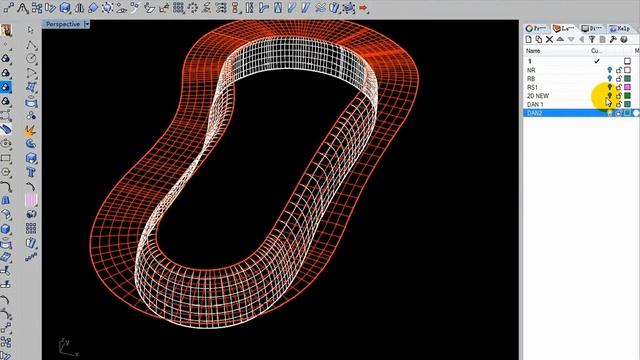
Task: Toggle lock icon of 2D NEW layer
Action: pyautogui.click(x=619, y=96)
